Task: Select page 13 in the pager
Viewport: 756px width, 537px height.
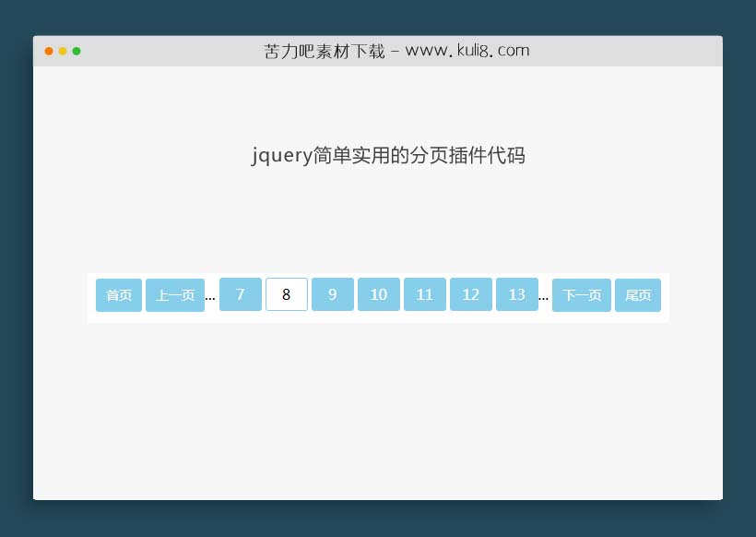Action: [x=517, y=294]
